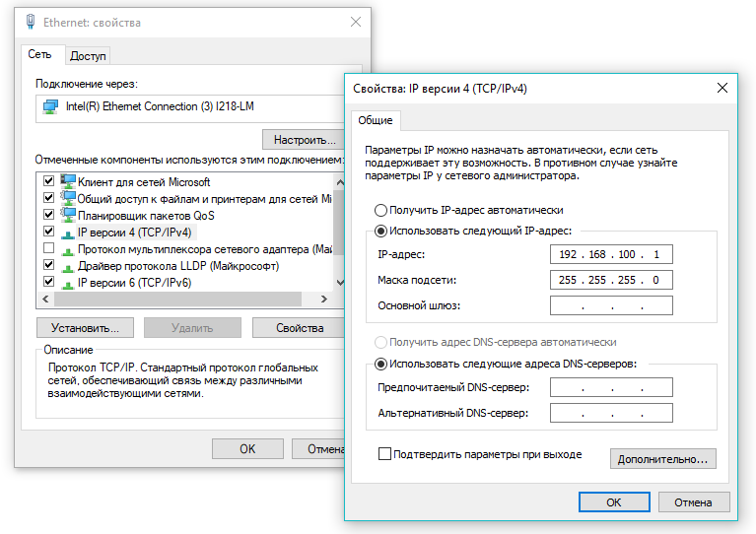Select 'Получить IP-адрес автоматически' radio option
756x534 pixels.
[x=381, y=210]
